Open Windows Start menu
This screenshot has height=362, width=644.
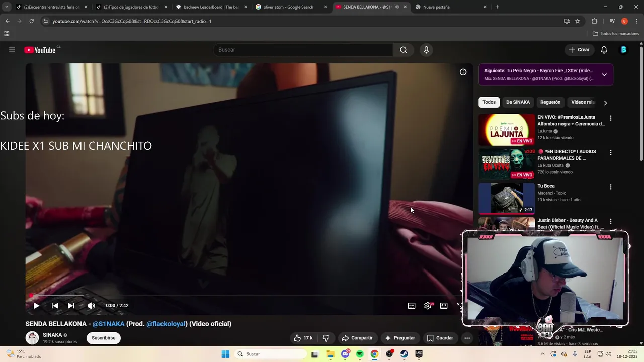point(225,354)
